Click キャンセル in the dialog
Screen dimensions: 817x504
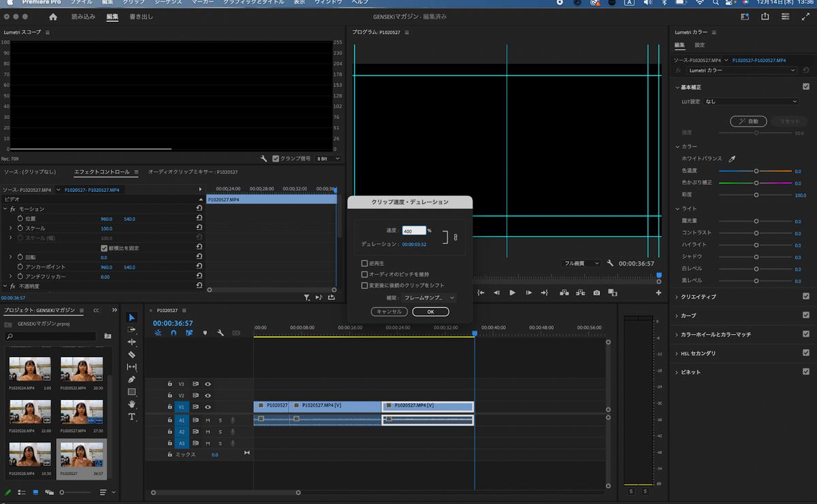(x=389, y=312)
